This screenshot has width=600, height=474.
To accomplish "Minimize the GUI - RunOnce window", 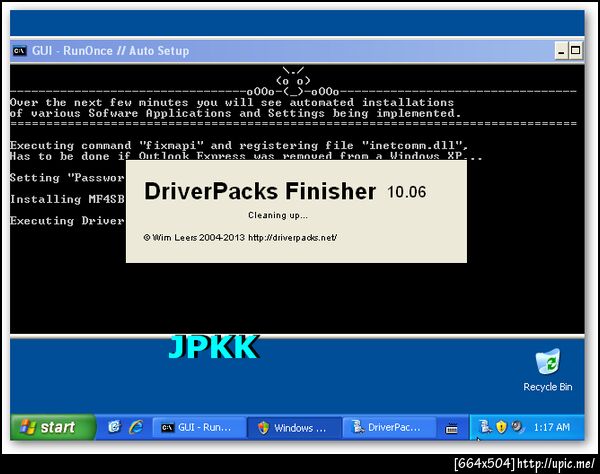I will click(561, 51).
